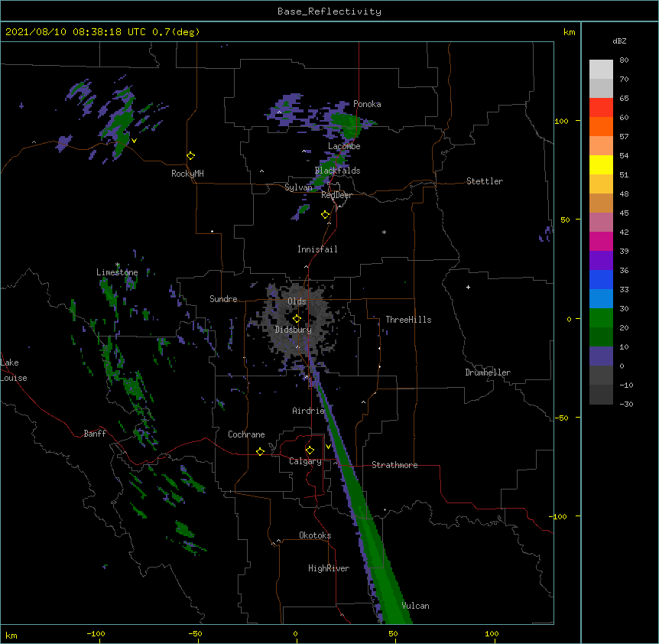Select the Lacombe label
Viewport: 659px width, 644px height.
click(x=344, y=146)
